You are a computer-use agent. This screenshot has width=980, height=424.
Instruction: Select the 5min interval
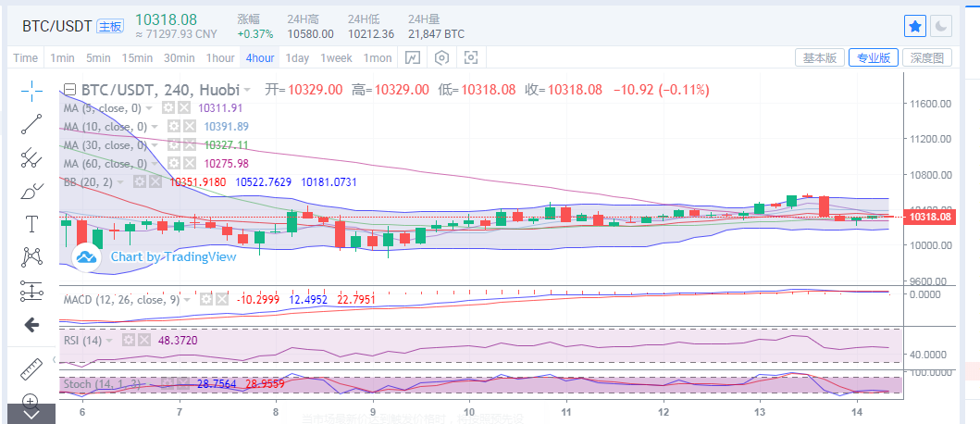[x=98, y=58]
